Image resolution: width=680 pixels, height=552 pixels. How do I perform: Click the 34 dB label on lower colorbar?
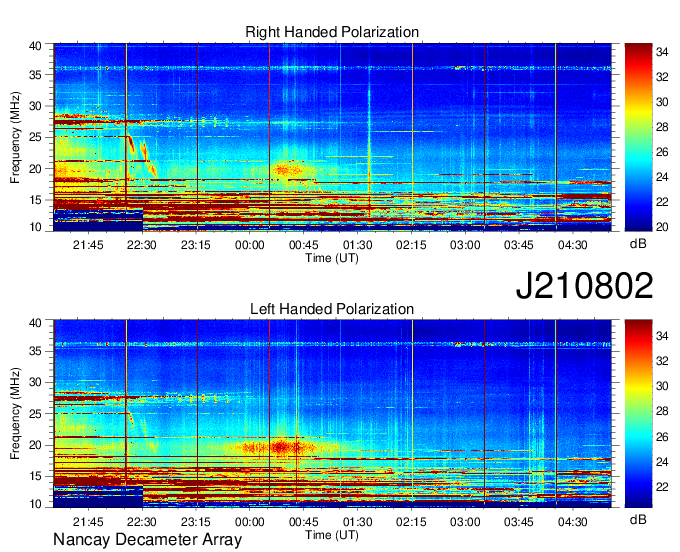point(662,336)
